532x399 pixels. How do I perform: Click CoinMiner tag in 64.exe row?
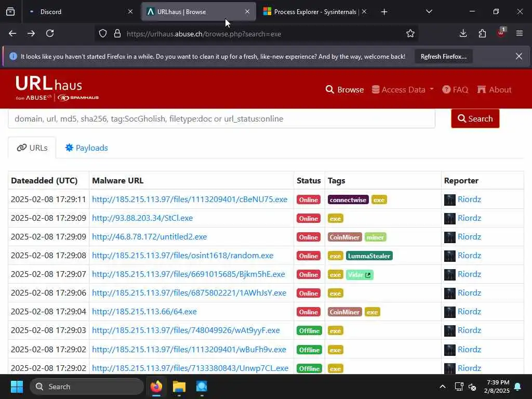click(345, 312)
